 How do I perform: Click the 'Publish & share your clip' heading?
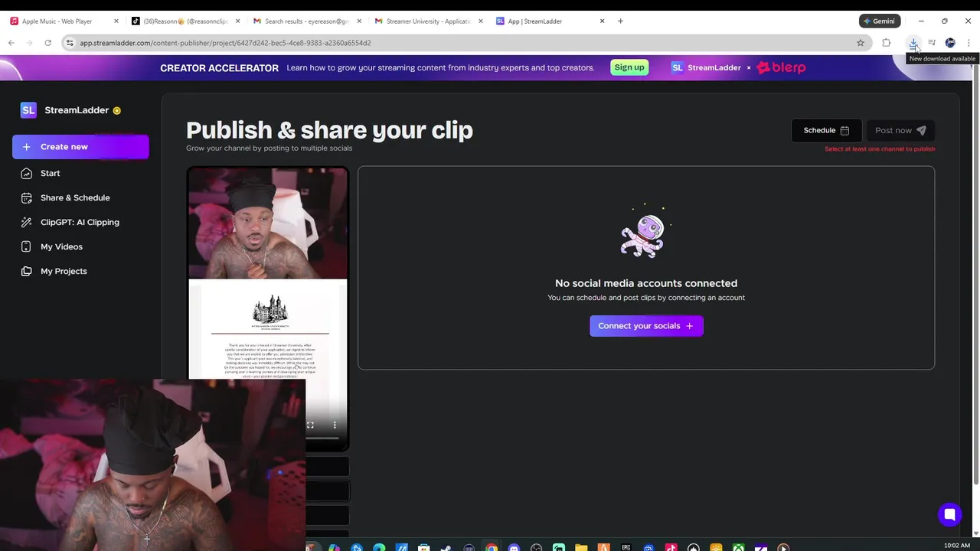point(329,130)
